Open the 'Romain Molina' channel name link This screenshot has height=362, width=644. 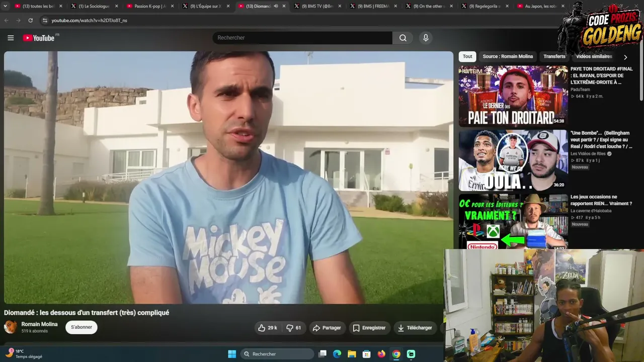tap(39, 324)
